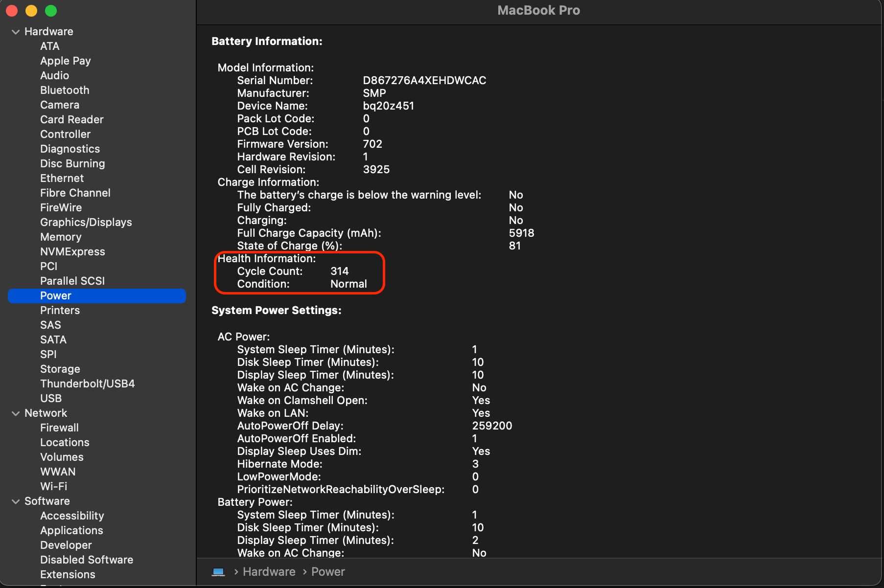884x588 pixels.
Task: Select Power in the bottom path bar
Action: pos(328,572)
